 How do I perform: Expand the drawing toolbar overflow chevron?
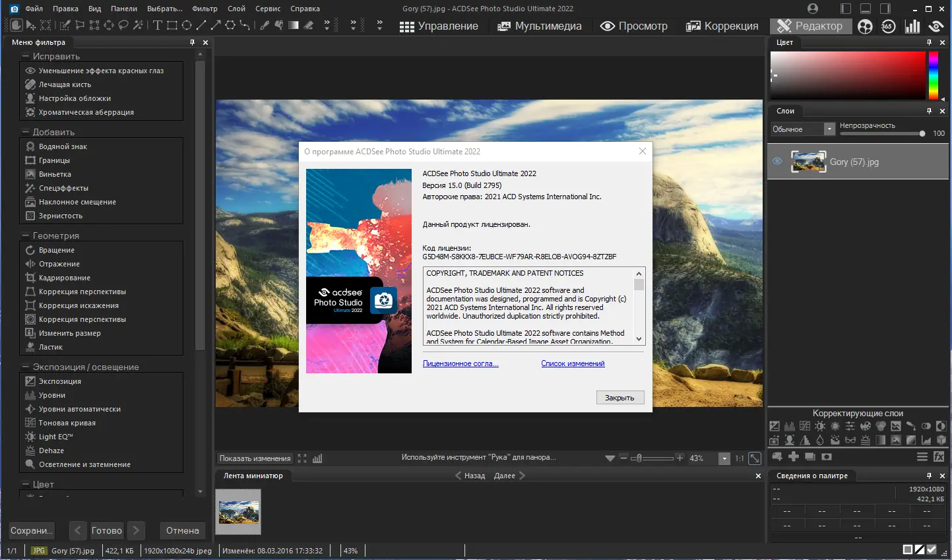tap(327, 25)
